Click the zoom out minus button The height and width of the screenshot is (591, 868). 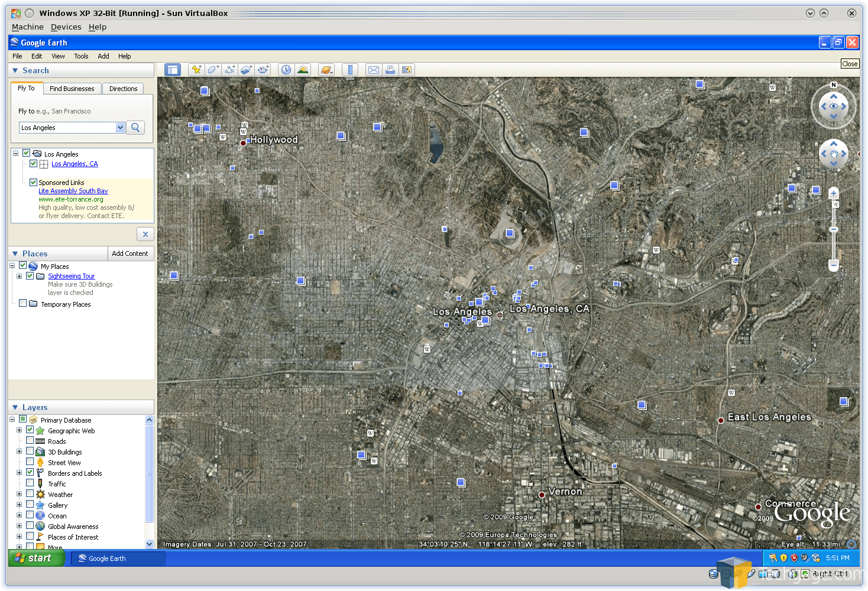pos(834,265)
